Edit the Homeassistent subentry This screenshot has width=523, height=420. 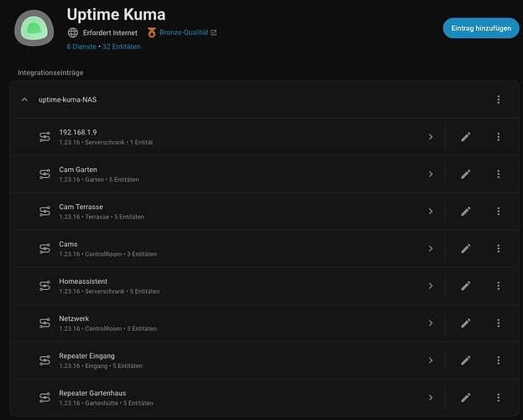click(x=466, y=286)
